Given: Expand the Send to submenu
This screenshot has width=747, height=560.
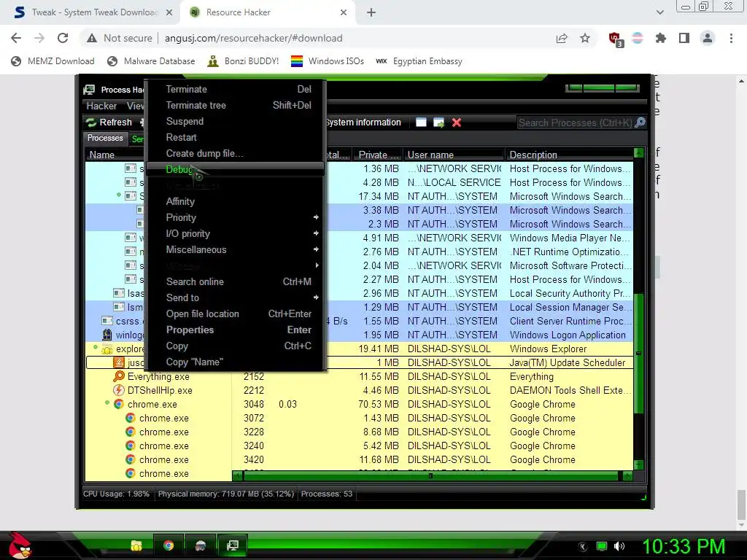Looking at the screenshot, I should pos(236,297).
